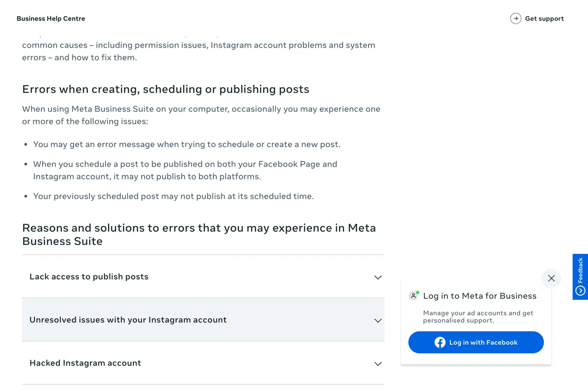
Task: Click bullet about error message when scheduling
Action: 187,145
